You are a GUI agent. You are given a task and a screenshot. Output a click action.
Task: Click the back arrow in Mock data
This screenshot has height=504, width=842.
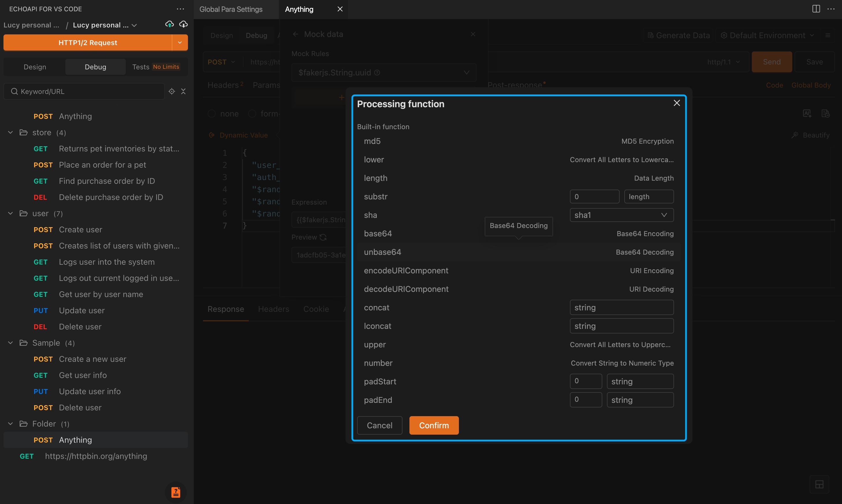tap(295, 34)
